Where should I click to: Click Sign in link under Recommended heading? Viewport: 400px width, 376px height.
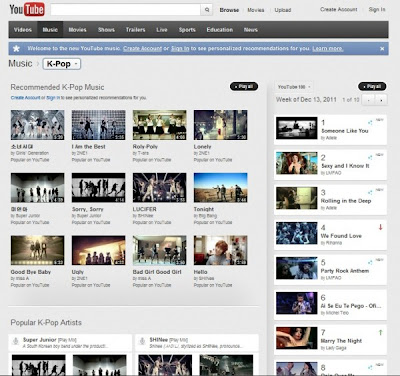(x=53, y=98)
